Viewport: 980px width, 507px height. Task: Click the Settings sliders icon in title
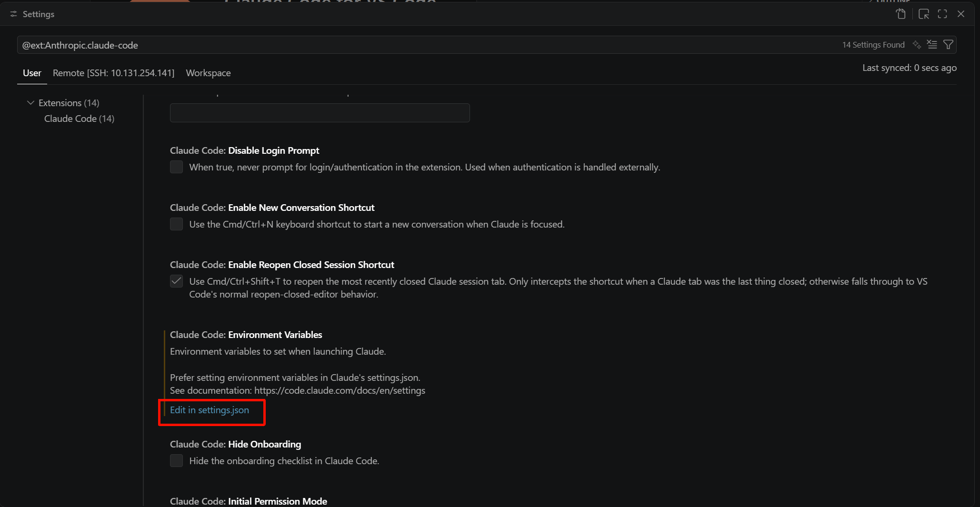pyautogui.click(x=14, y=14)
